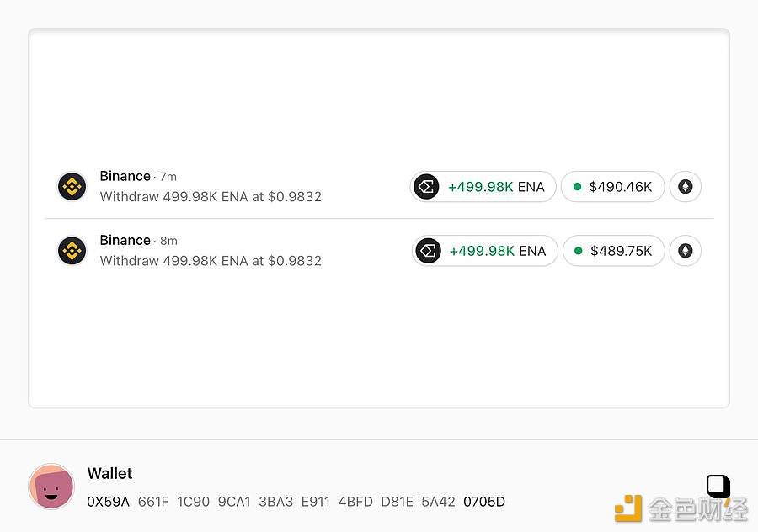
Task: Click the $489.75K value text
Action: click(622, 251)
